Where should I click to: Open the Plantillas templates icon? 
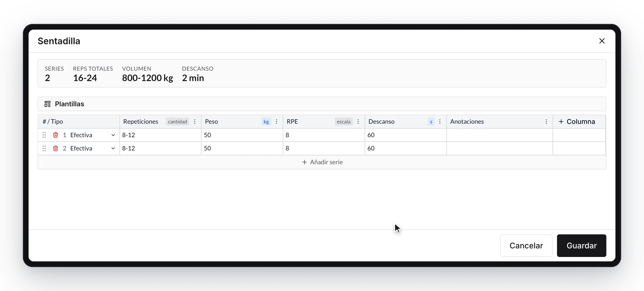(48, 104)
